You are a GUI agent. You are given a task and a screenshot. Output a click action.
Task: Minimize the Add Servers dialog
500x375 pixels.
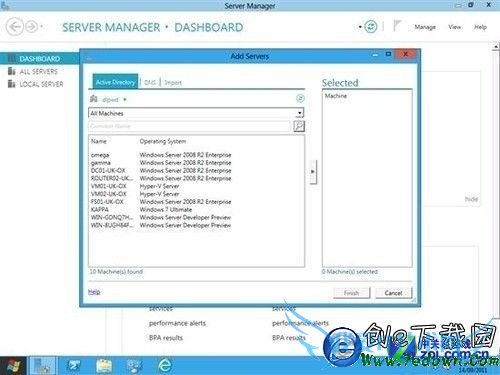pyautogui.click(x=376, y=55)
